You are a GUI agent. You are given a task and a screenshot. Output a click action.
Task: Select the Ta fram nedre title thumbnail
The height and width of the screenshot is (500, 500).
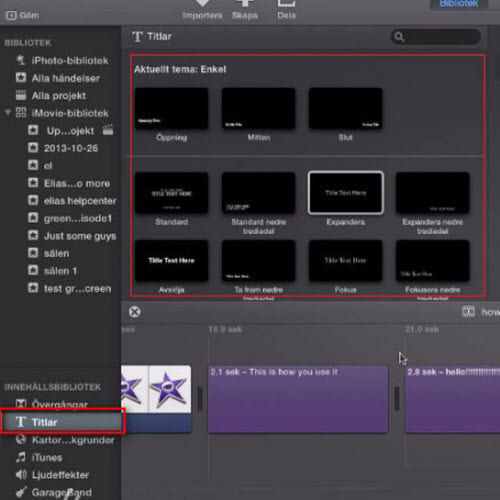tap(258, 260)
